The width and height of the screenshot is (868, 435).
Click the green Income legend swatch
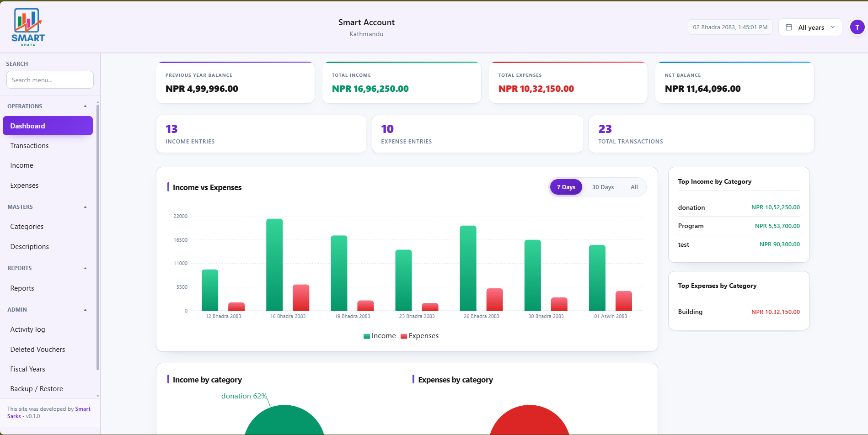coord(367,336)
